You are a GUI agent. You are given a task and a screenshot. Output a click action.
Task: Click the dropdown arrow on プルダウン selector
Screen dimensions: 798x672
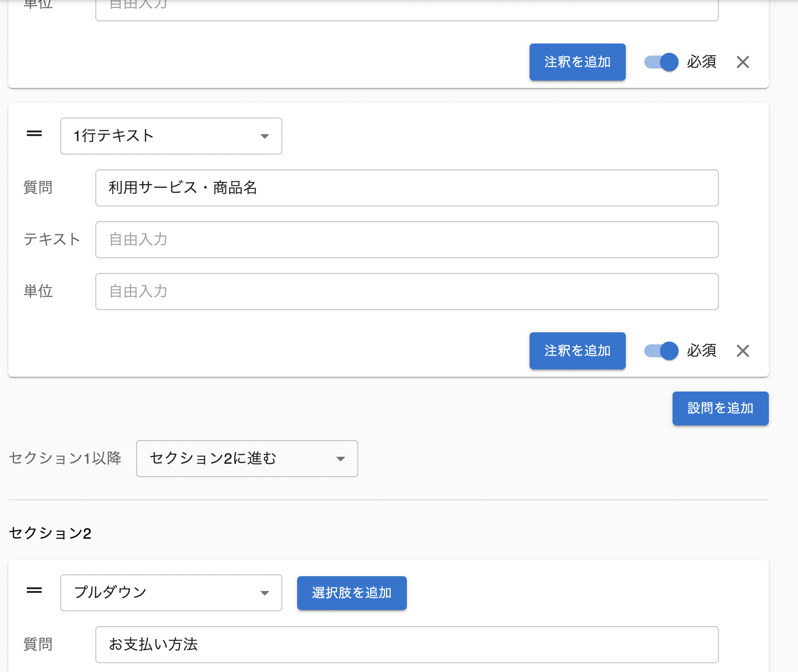pyautogui.click(x=264, y=593)
